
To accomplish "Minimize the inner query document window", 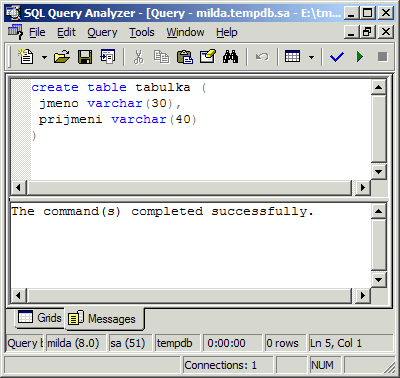I will (352, 32).
